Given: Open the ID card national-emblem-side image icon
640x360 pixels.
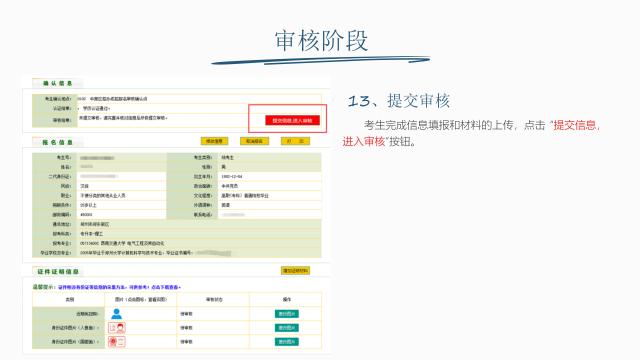Looking at the screenshot, I should click(x=117, y=342).
